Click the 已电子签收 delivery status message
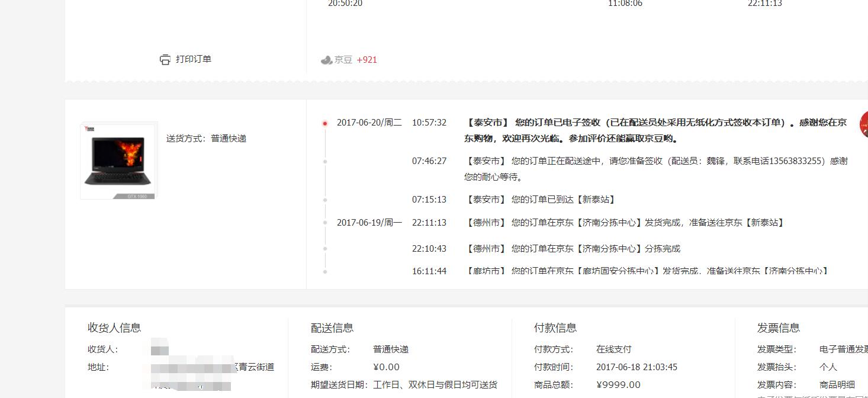 [655, 131]
